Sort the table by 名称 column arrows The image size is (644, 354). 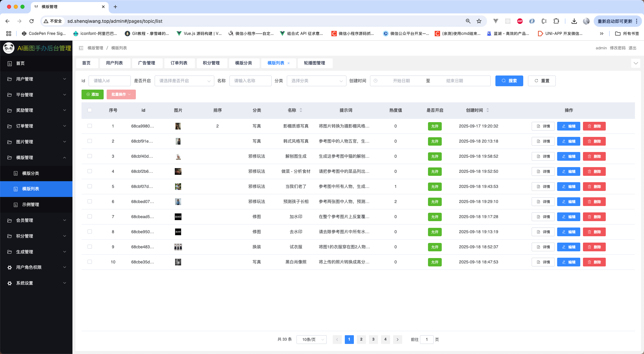[x=301, y=110]
